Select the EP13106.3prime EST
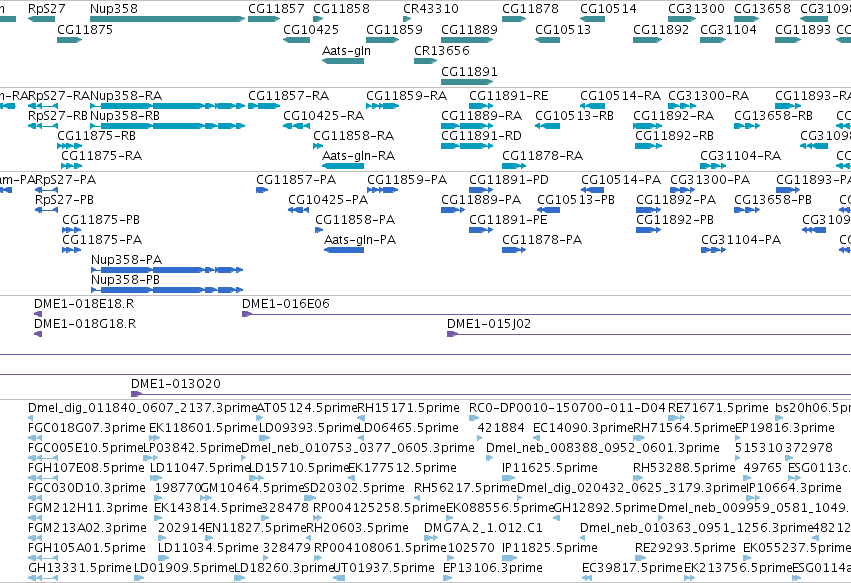 (x=448, y=578)
